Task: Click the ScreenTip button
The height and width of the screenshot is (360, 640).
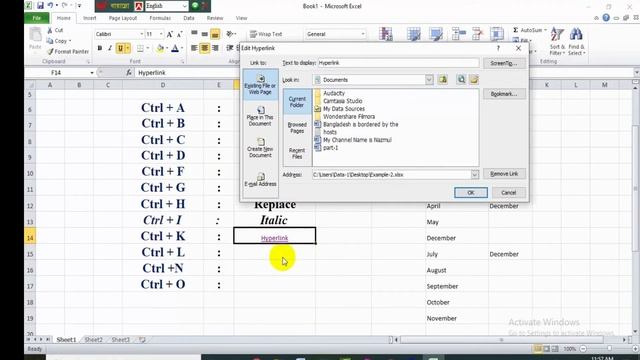Action: point(504,63)
